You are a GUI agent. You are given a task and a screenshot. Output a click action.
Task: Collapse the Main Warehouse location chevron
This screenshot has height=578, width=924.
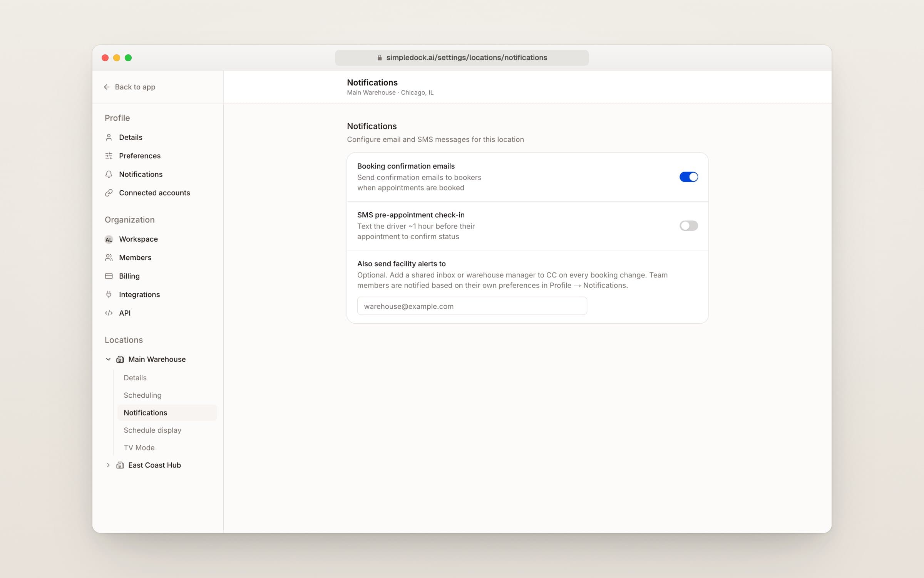(108, 359)
